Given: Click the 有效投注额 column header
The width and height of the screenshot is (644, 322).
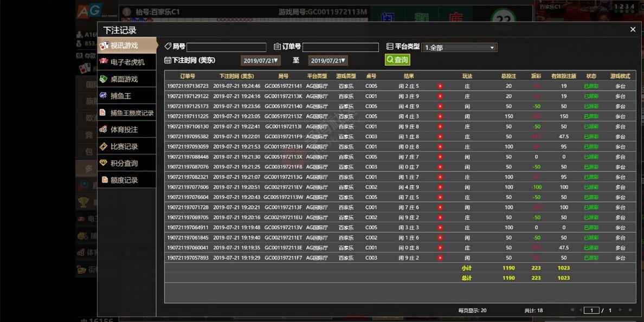Looking at the screenshot, I should tap(564, 76).
